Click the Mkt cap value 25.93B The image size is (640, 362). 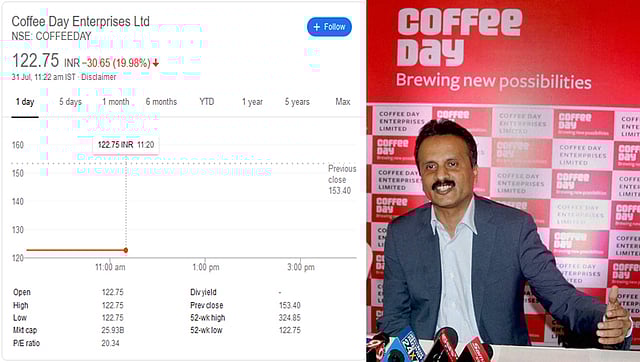tap(113, 330)
